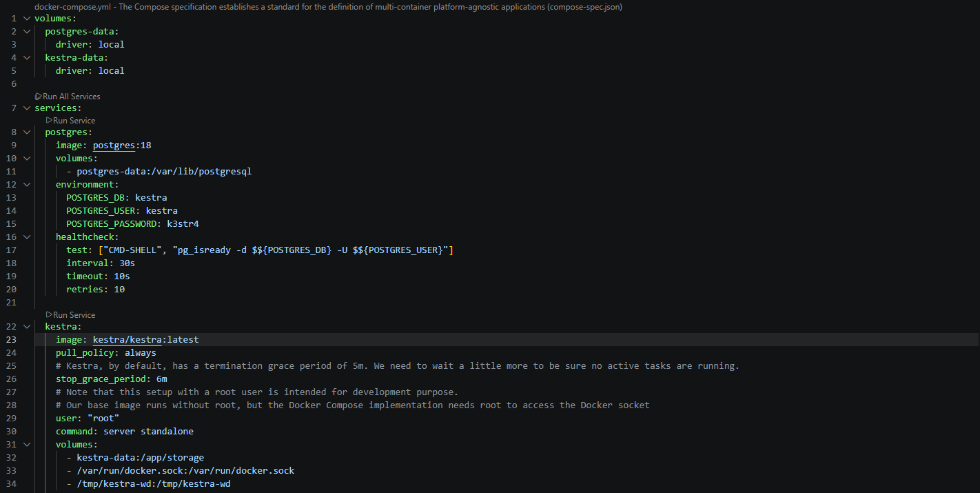Viewport: 980px width, 493px height.
Task: Click 'kestra-data:/app/storage' volume entry
Action: [x=141, y=458]
